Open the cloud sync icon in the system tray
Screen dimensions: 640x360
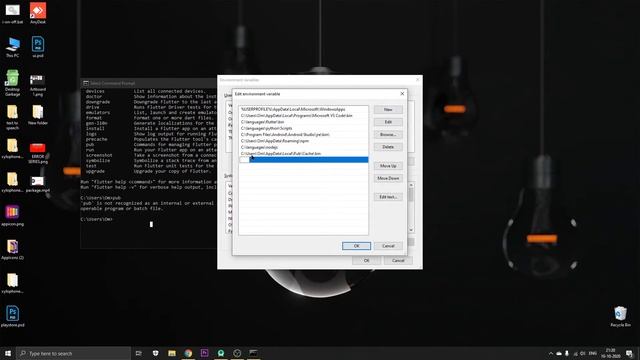click(x=559, y=353)
